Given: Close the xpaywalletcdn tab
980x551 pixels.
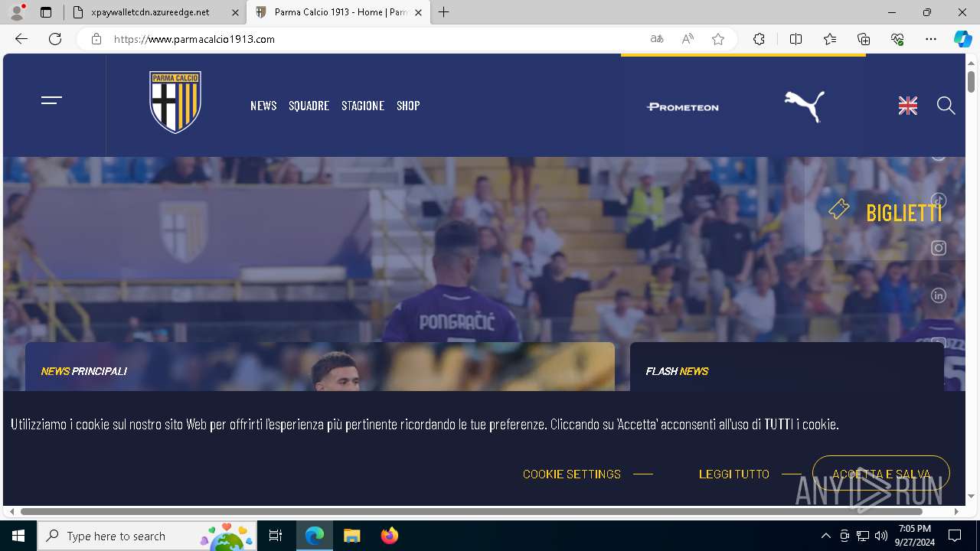Looking at the screenshot, I should (x=235, y=12).
